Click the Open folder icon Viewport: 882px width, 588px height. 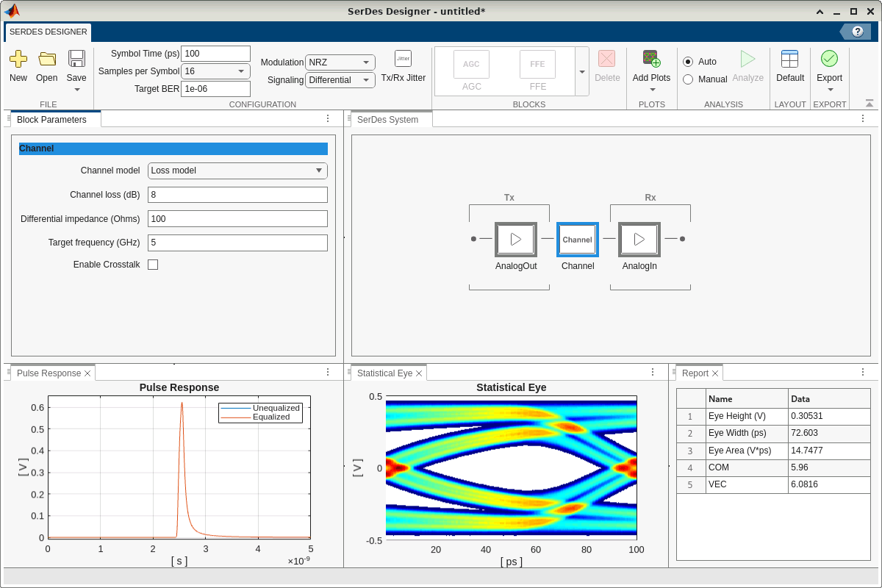47,60
